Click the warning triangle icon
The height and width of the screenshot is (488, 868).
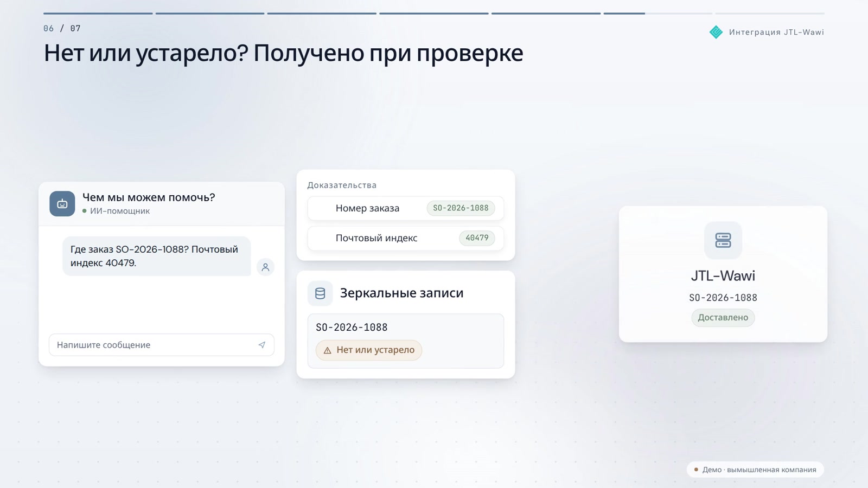(x=327, y=350)
